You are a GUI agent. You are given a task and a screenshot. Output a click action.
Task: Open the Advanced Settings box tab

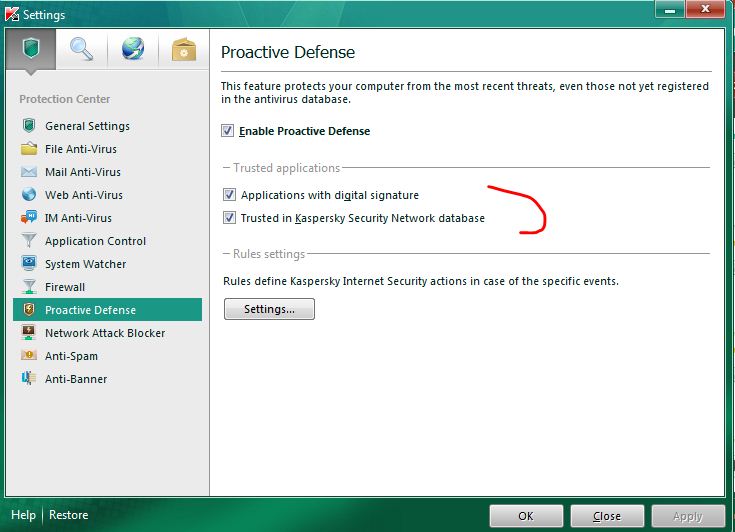pos(184,49)
